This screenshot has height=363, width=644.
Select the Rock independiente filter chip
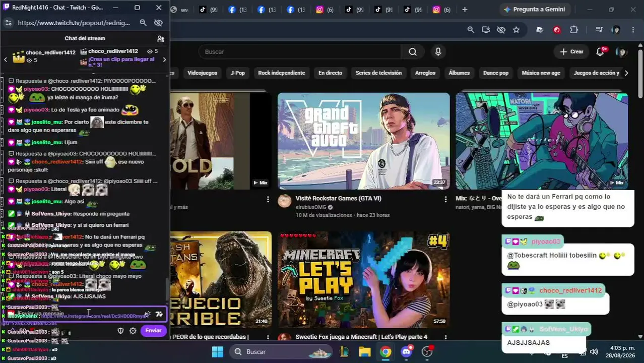coord(281,73)
